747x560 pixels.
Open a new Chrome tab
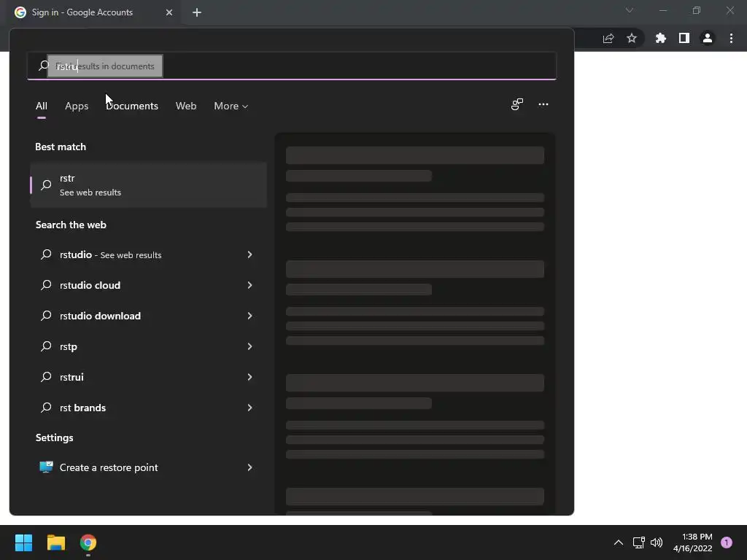pyautogui.click(x=197, y=12)
